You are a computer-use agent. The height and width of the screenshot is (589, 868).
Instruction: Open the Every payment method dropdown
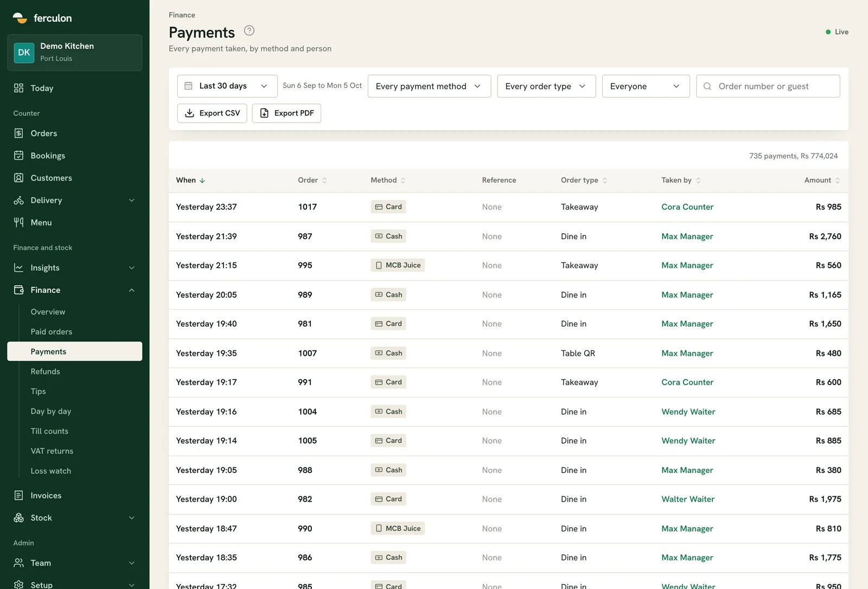[x=429, y=86]
